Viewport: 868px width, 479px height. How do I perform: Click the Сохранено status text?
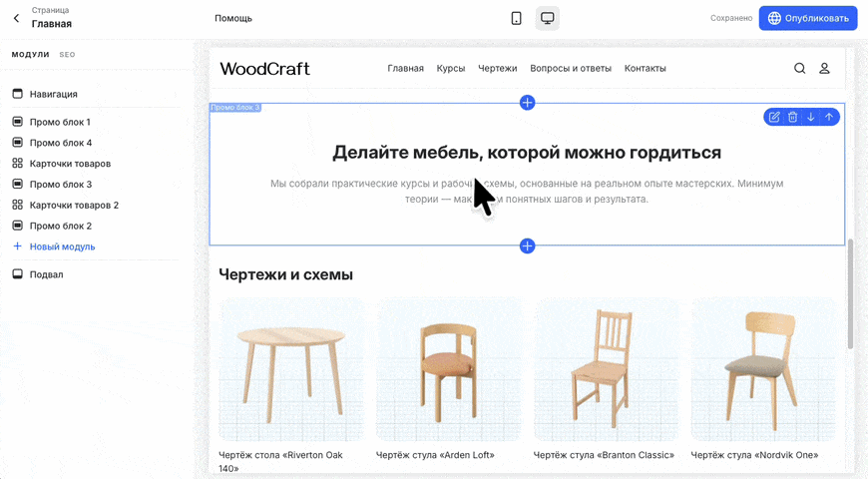[x=731, y=18]
